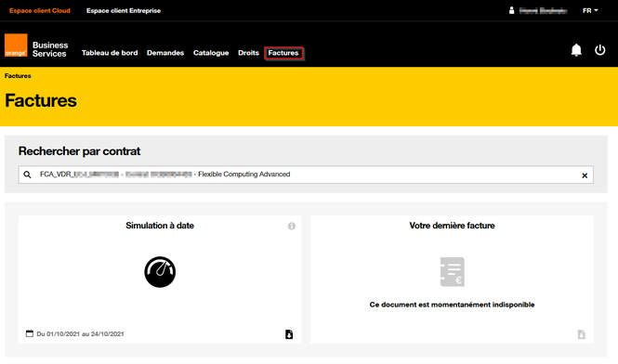
Task: Click the large Factures page title
Action: click(41, 100)
